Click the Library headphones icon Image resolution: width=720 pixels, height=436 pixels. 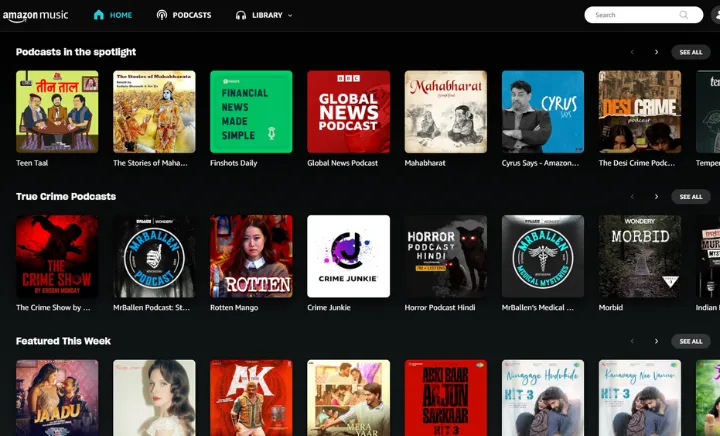[x=241, y=15]
